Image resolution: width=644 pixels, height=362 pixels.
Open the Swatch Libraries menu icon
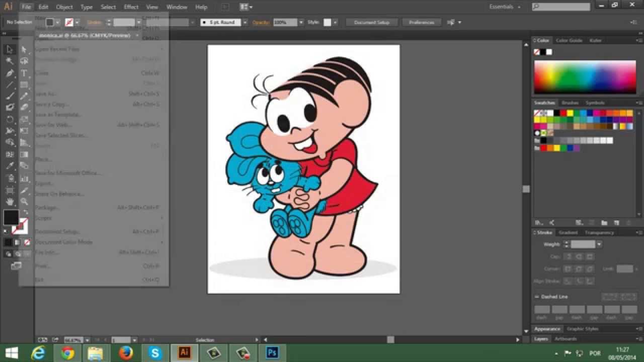click(539, 223)
